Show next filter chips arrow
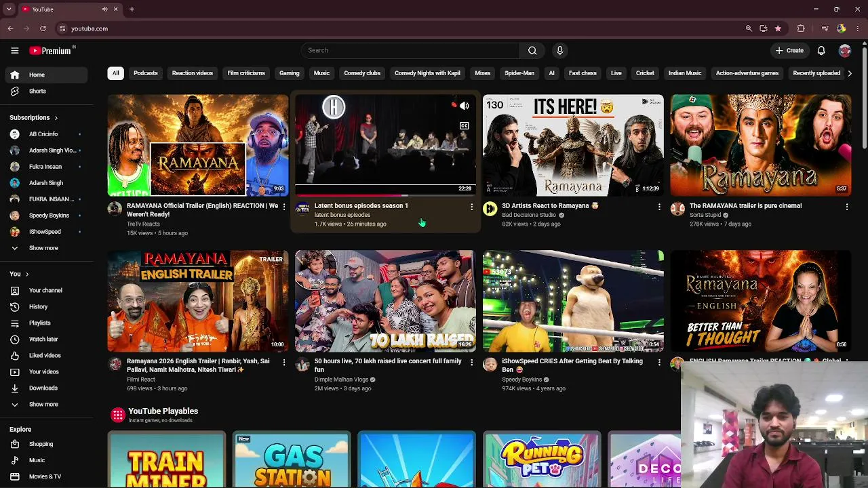868x488 pixels. pos(850,73)
